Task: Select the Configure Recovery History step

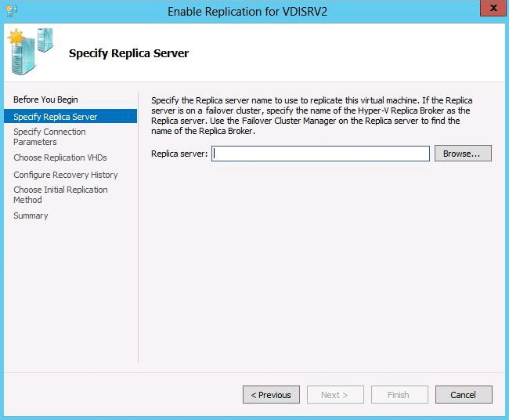Action: click(x=65, y=175)
